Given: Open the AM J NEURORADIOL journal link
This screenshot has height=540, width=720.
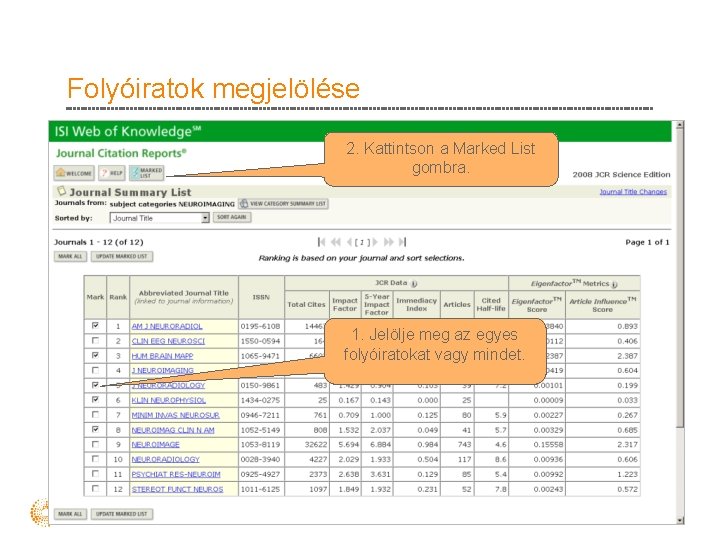Looking at the screenshot, I should [x=167, y=326].
